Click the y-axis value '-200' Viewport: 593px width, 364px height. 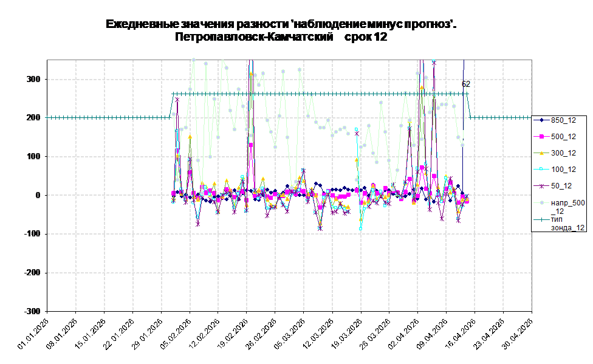pyautogui.click(x=32, y=272)
